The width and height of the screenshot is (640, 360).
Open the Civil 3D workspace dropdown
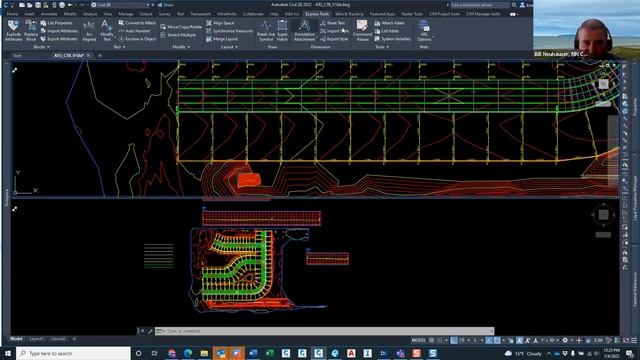[x=121, y=5]
